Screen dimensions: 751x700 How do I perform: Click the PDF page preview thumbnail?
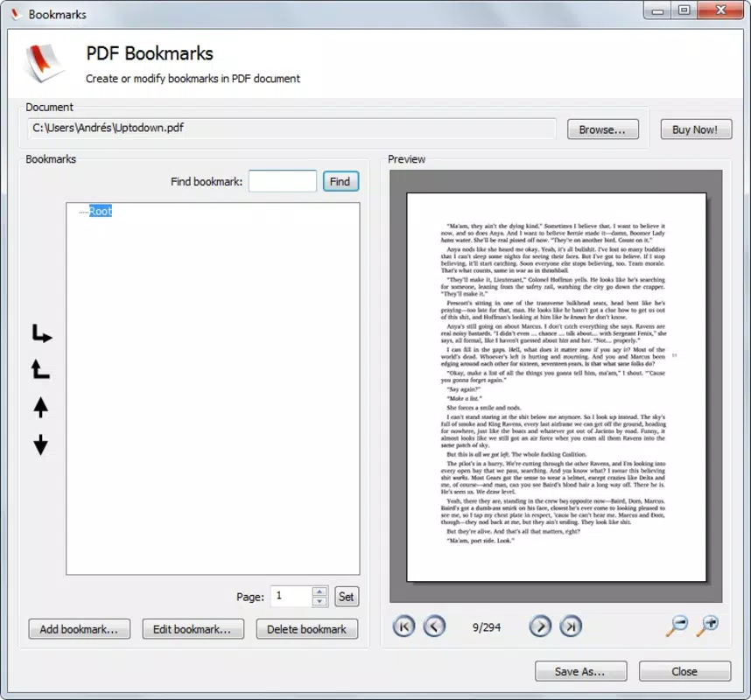556,387
